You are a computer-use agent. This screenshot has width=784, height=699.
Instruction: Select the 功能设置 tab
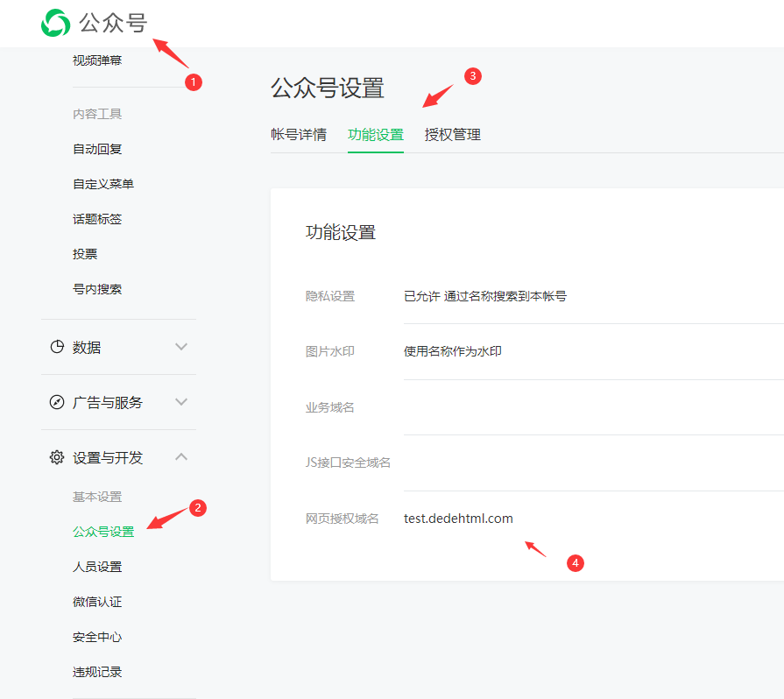click(376, 135)
